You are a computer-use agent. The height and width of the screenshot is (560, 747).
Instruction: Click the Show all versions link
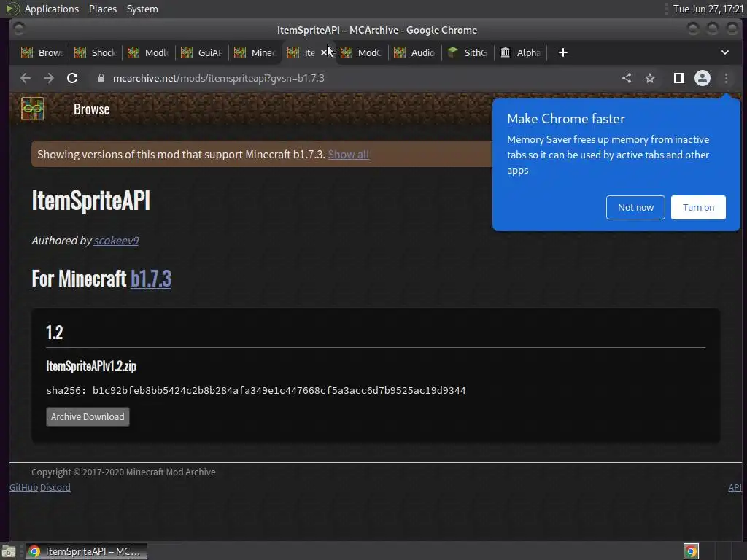(x=348, y=155)
